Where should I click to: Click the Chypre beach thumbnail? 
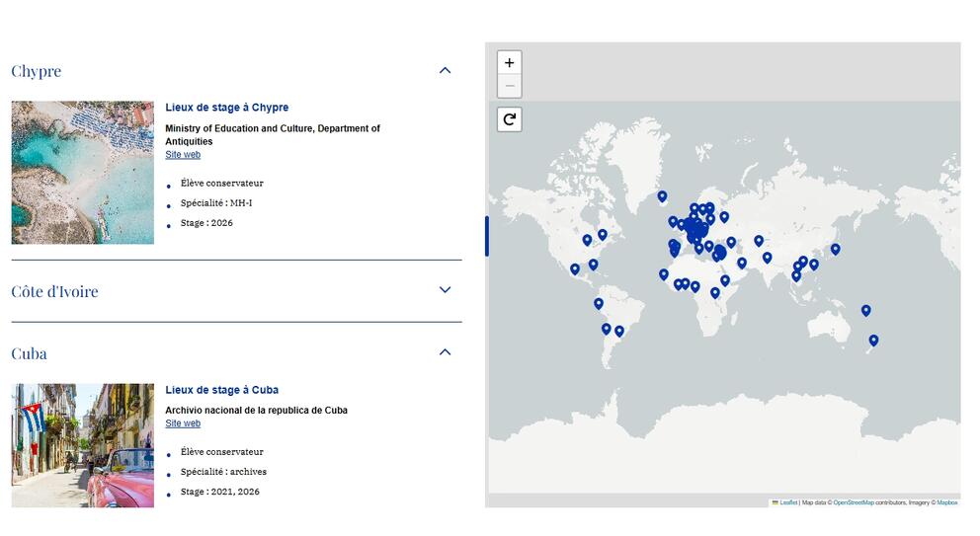83,173
